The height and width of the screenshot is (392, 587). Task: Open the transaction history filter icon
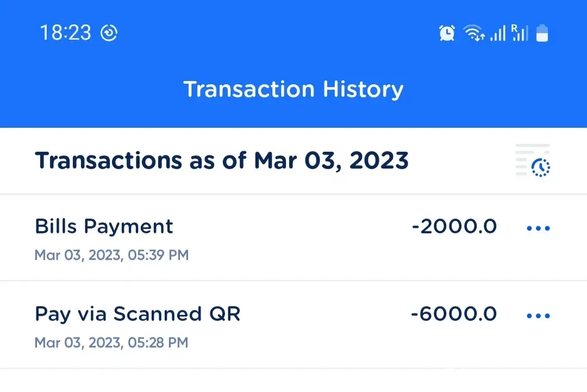[x=533, y=160]
